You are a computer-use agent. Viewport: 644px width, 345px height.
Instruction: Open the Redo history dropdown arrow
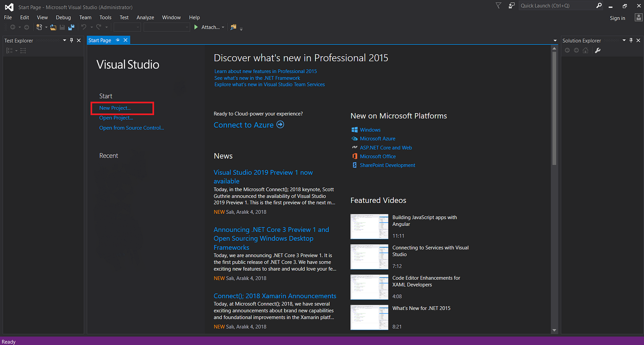tap(107, 27)
